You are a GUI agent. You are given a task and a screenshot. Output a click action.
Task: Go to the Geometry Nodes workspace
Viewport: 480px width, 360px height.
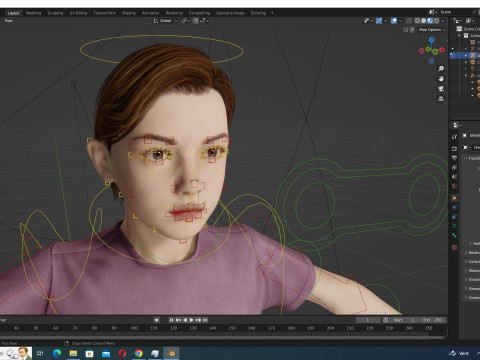click(x=230, y=13)
